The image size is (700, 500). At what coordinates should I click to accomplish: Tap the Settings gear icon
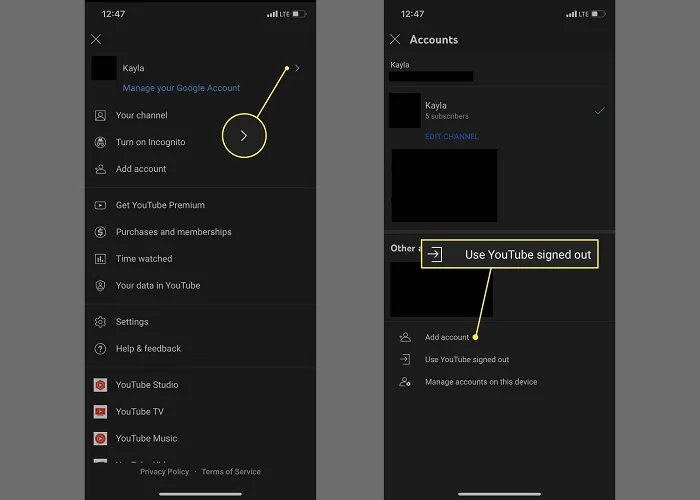(100, 322)
